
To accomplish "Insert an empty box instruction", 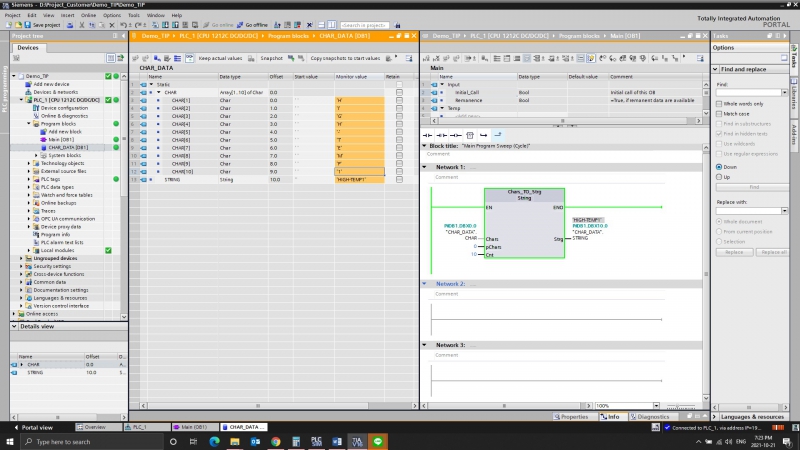I will tap(470, 135).
